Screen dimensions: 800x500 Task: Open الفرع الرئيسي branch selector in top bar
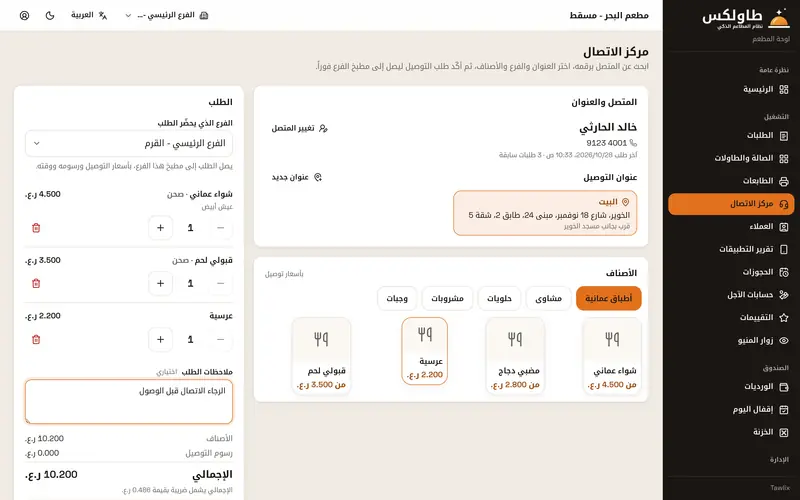tap(167, 15)
